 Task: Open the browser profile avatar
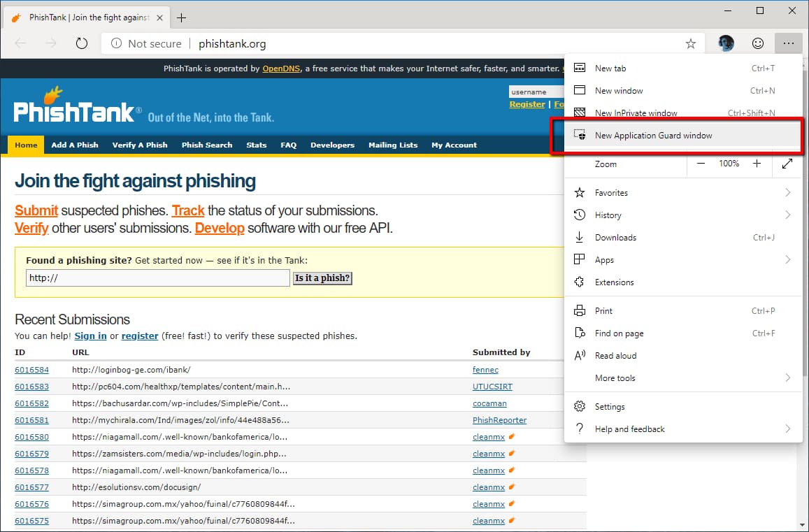point(725,43)
